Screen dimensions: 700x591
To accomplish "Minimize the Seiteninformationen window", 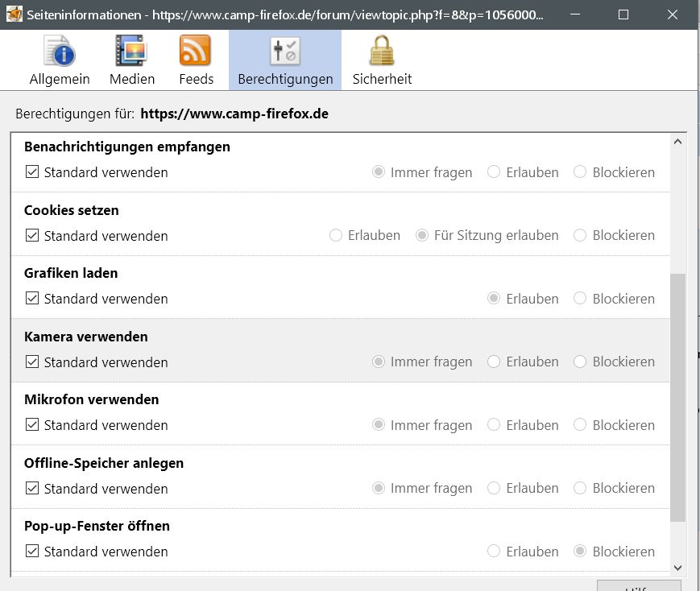I will coord(575,14).
